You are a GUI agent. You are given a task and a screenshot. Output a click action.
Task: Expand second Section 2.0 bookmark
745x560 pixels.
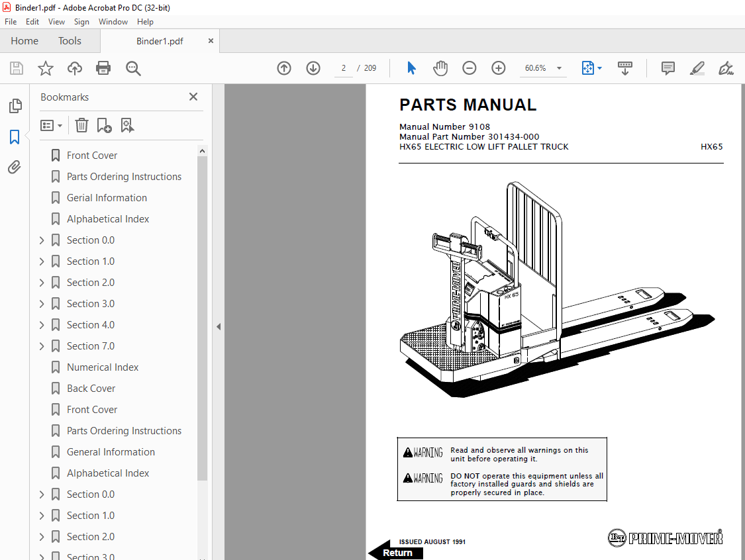(42, 537)
